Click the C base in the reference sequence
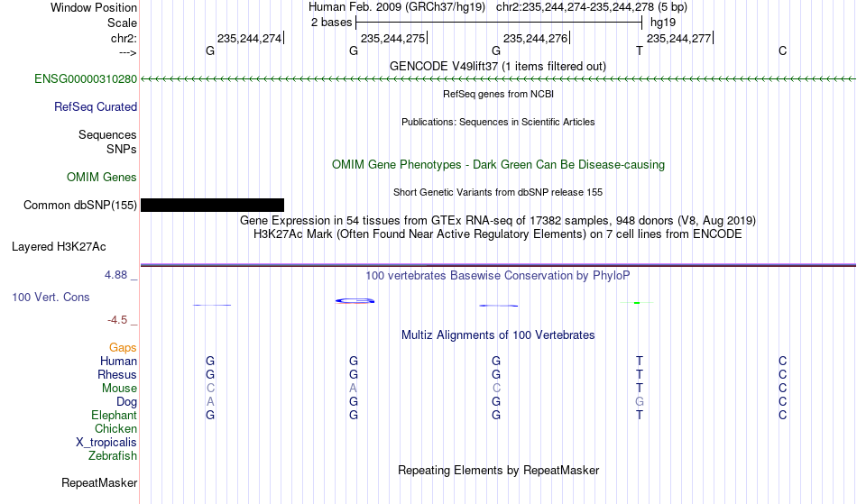 point(783,50)
